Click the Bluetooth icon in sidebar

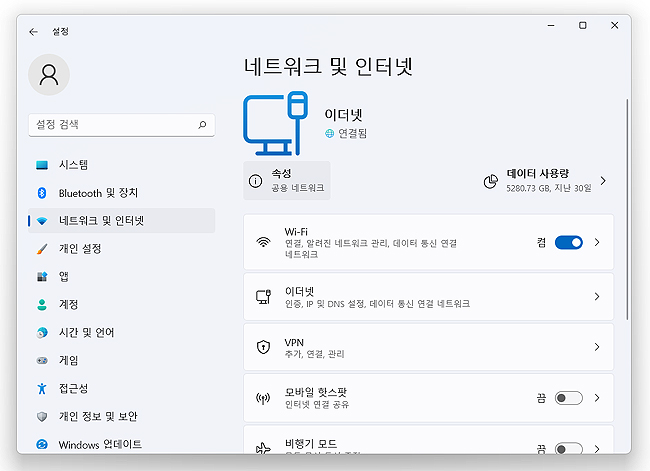(x=42, y=193)
